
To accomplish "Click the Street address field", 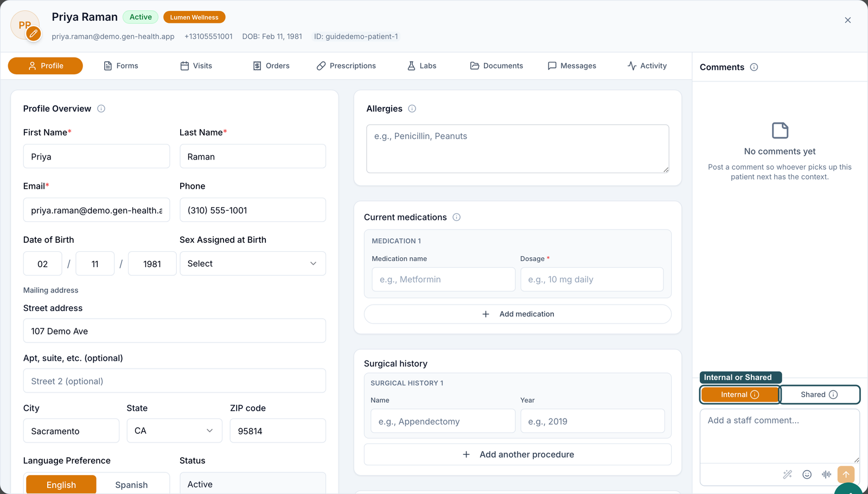I will tap(175, 331).
